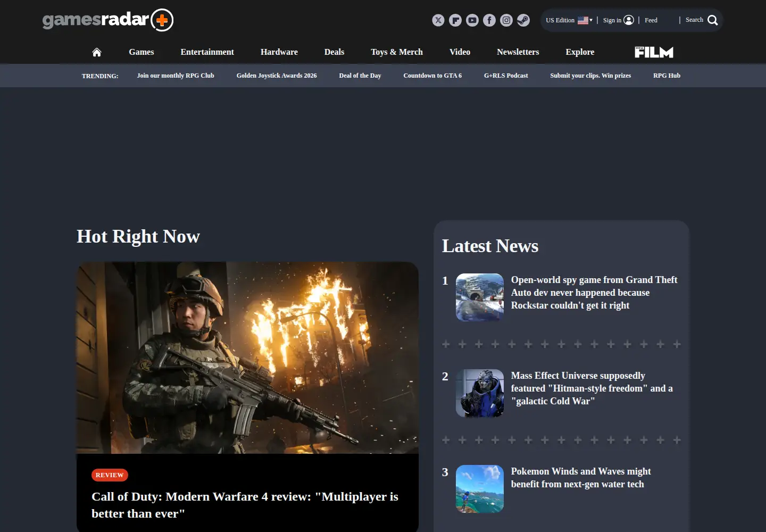Read open-world spy game Rockstar article
The width and height of the screenshot is (766, 532).
[594, 293]
